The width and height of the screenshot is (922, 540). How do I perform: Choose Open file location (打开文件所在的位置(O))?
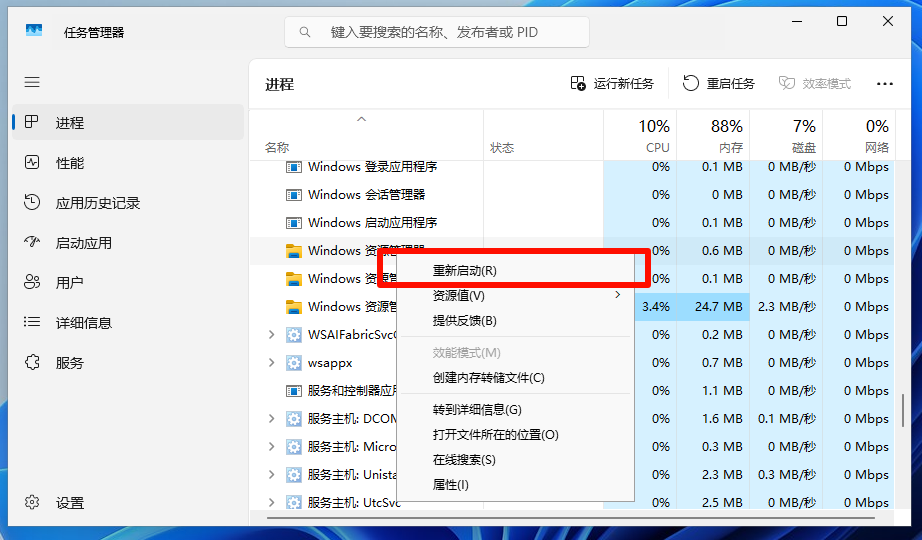click(x=516, y=435)
